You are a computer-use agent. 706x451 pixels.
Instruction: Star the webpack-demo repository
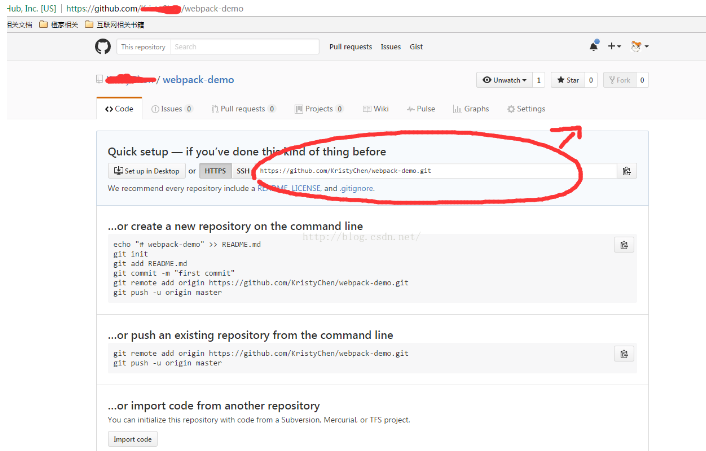568,80
